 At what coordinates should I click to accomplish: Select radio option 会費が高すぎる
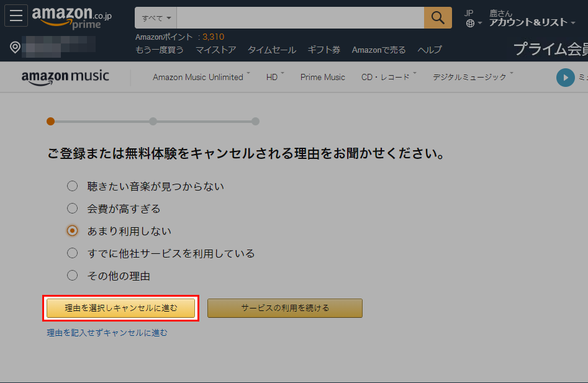point(73,209)
